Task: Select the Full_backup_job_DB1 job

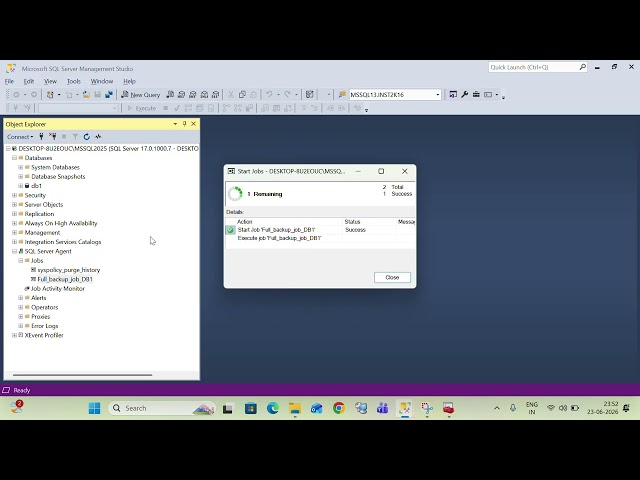Action: (x=65, y=279)
